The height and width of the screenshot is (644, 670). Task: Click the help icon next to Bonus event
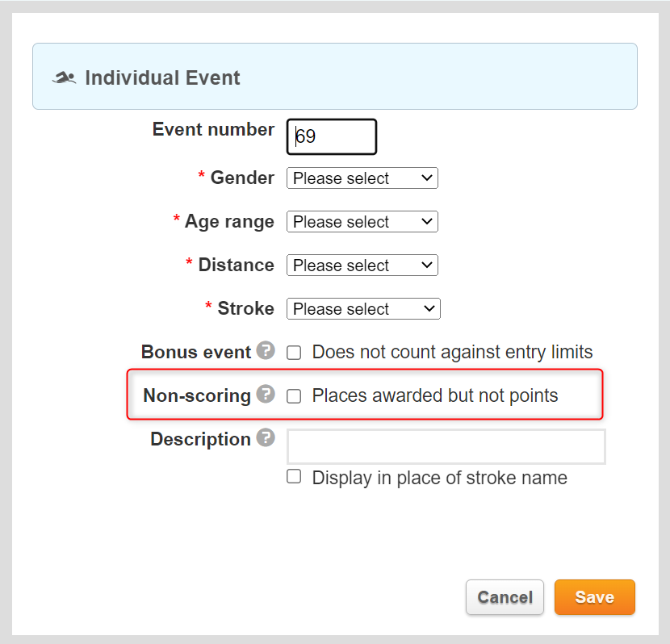point(266,351)
